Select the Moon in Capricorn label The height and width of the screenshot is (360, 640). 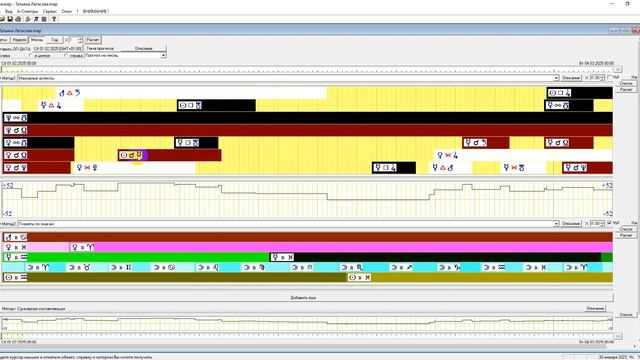pos(449,267)
